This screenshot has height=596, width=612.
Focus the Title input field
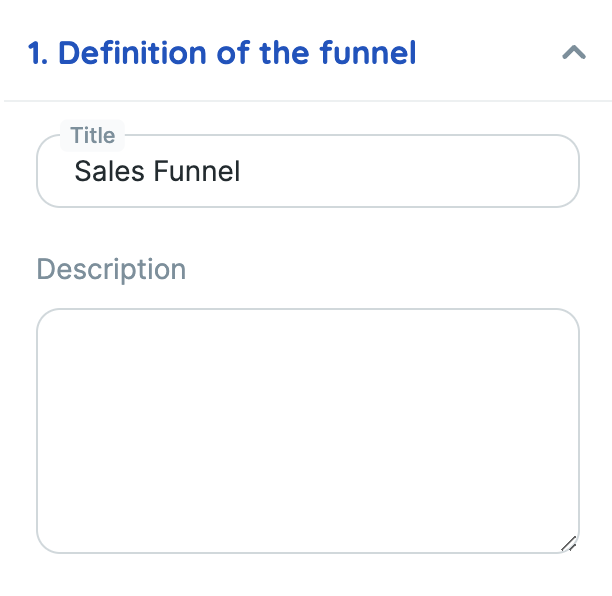coord(308,171)
